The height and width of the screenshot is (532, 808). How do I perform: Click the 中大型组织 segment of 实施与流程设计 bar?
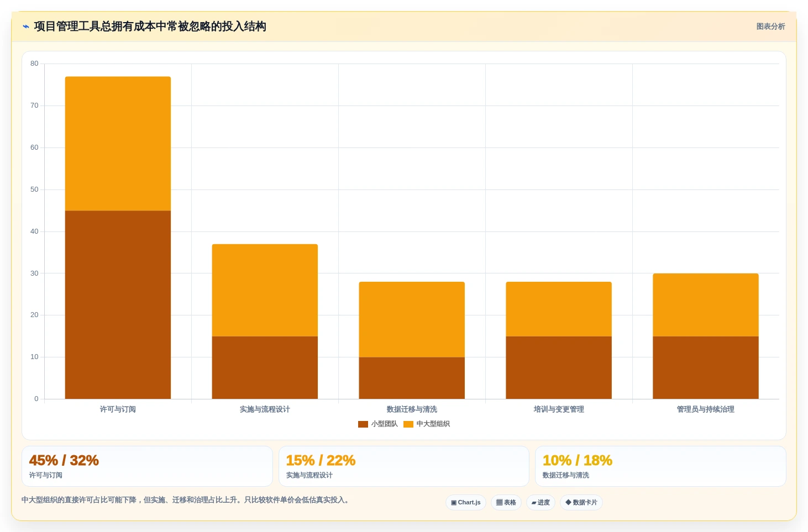(x=265, y=291)
